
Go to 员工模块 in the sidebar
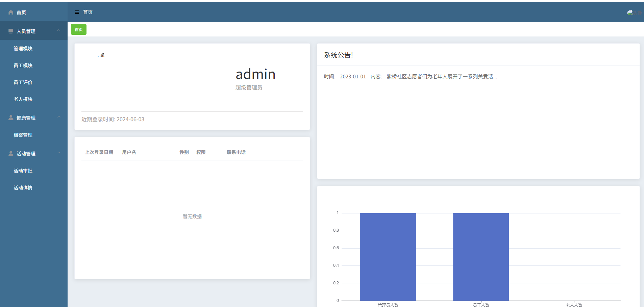click(x=23, y=66)
